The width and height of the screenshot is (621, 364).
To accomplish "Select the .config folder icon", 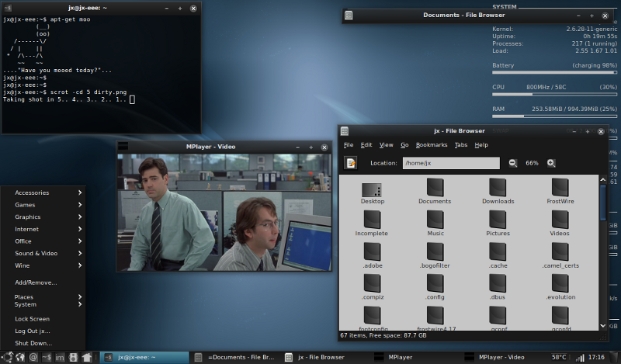I will coord(435,283).
